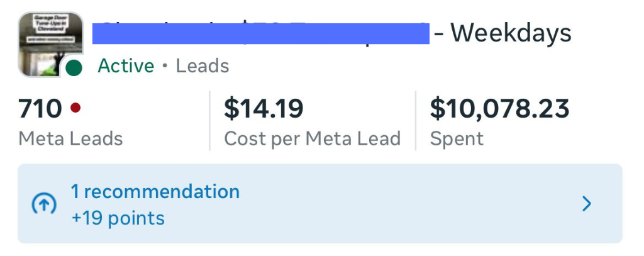Click the 710 leads count
644x256 pixels.
(40, 109)
